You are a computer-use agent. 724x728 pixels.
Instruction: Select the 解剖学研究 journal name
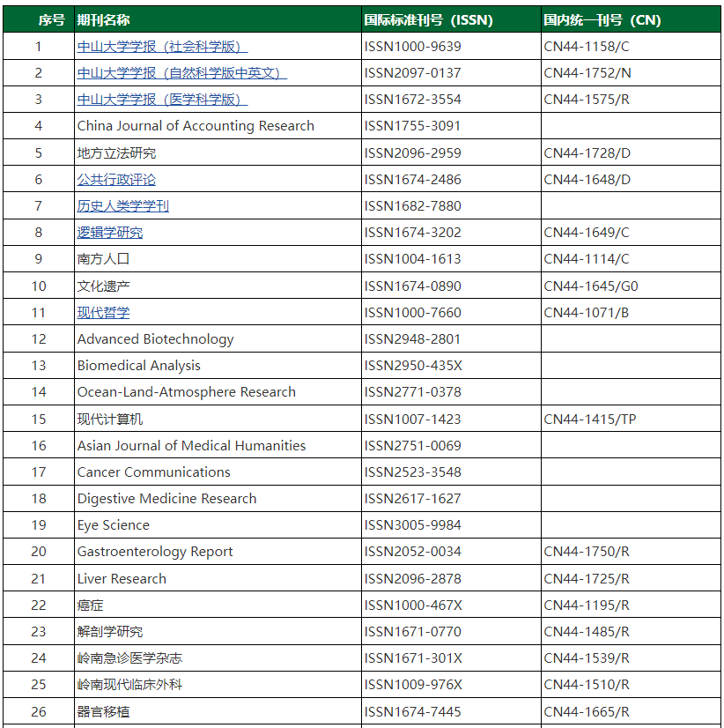pyautogui.click(x=110, y=632)
